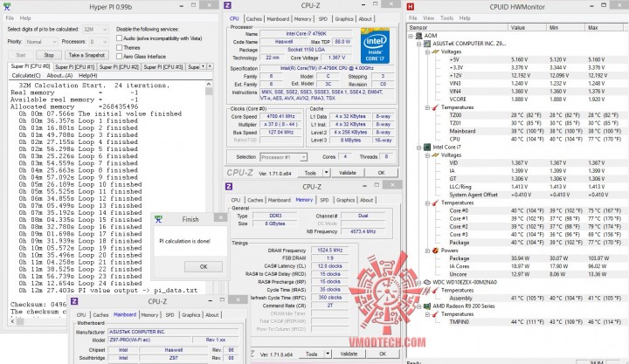Click the Hyper PI app icon in title bar

[x=6, y=6]
